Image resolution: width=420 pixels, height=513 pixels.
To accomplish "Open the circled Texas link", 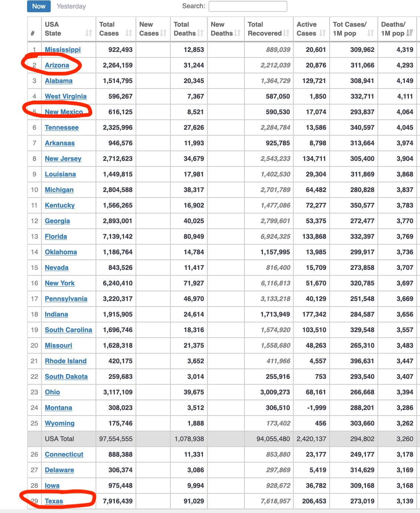I will point(54,501).
